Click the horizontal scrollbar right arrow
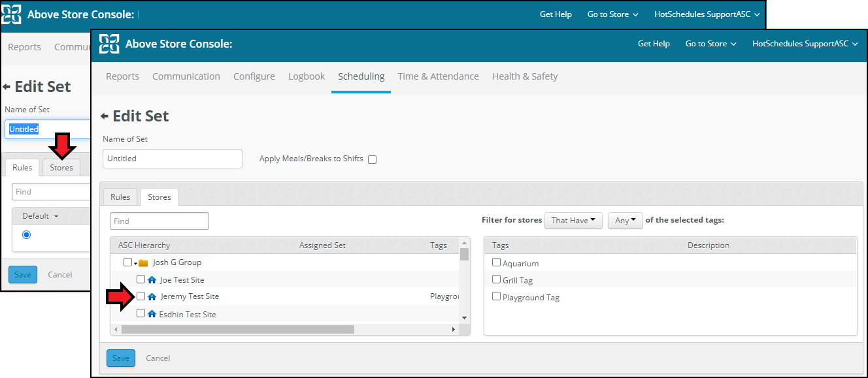868x378 pixels. [454, 330]
